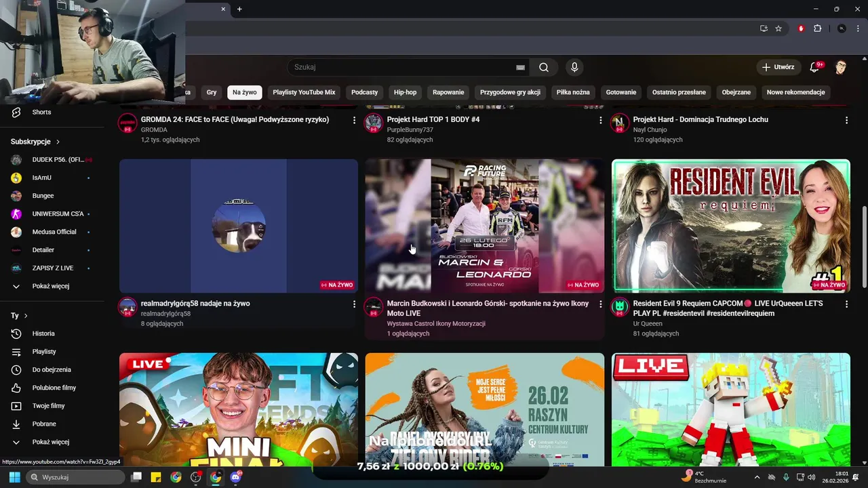868x488 pixels.
Task: Click the Resident Evil 9 Requiem title
Action: 728,308
